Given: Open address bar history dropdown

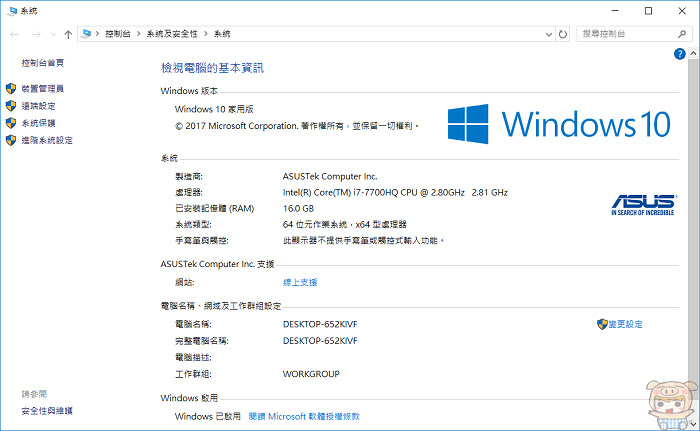Looking at the screenshot, I should click(x=549, y=34).
